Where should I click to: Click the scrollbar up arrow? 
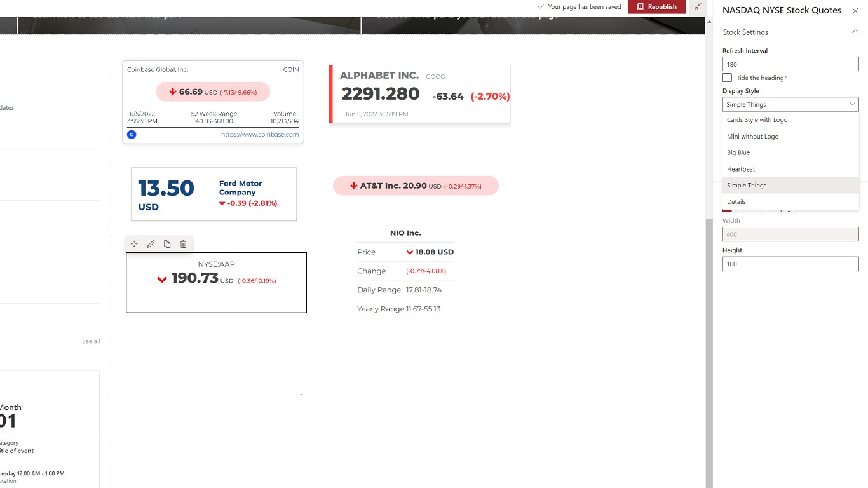tap(709, 22)
